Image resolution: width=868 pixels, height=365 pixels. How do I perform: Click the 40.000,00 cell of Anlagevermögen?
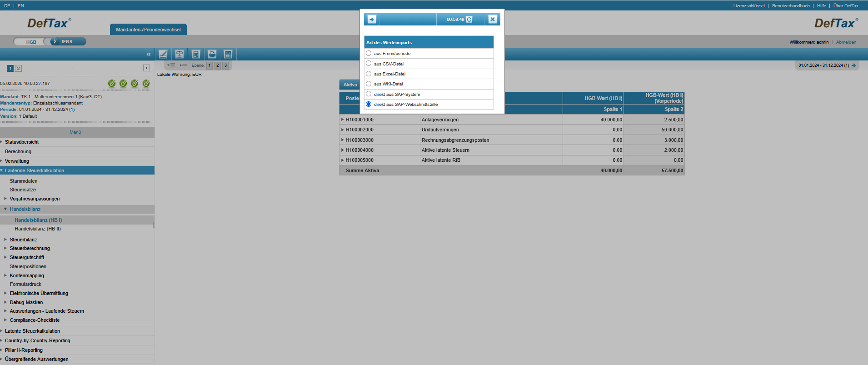(594, 120)
